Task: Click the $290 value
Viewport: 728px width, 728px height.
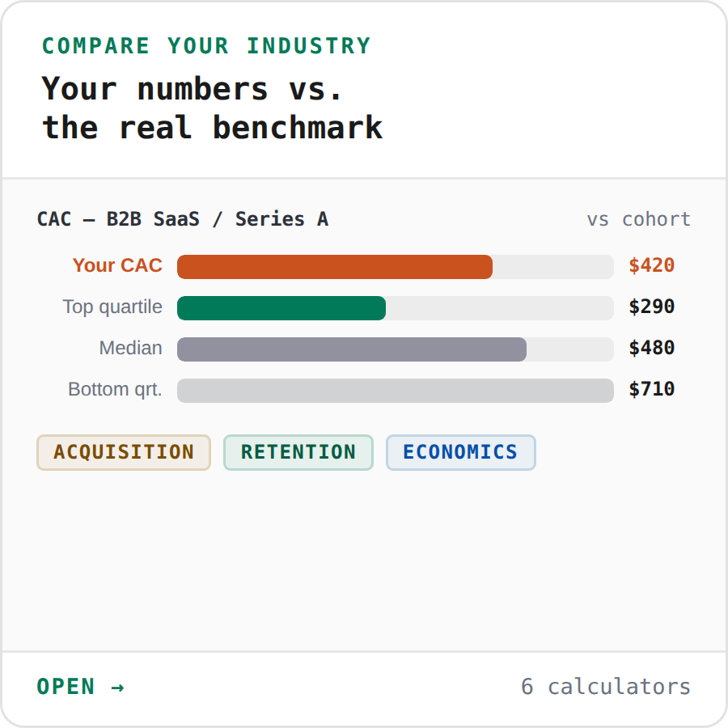Action: [x=650, y=307]
